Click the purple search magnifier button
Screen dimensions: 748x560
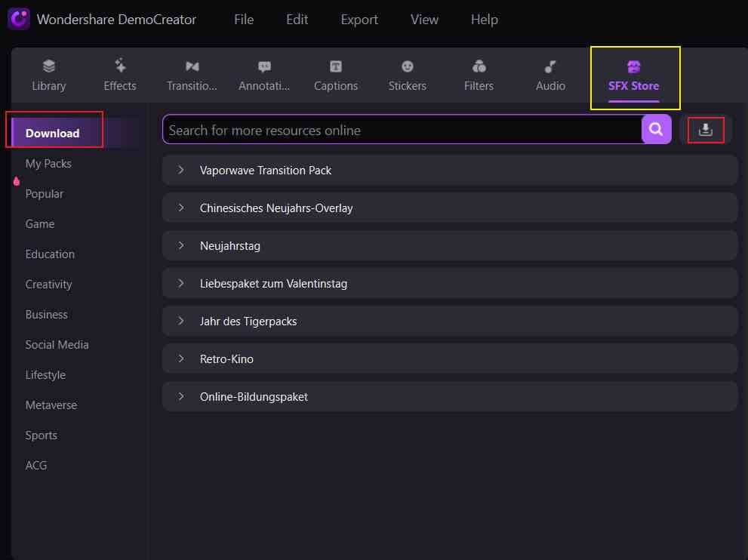(657, 129)
